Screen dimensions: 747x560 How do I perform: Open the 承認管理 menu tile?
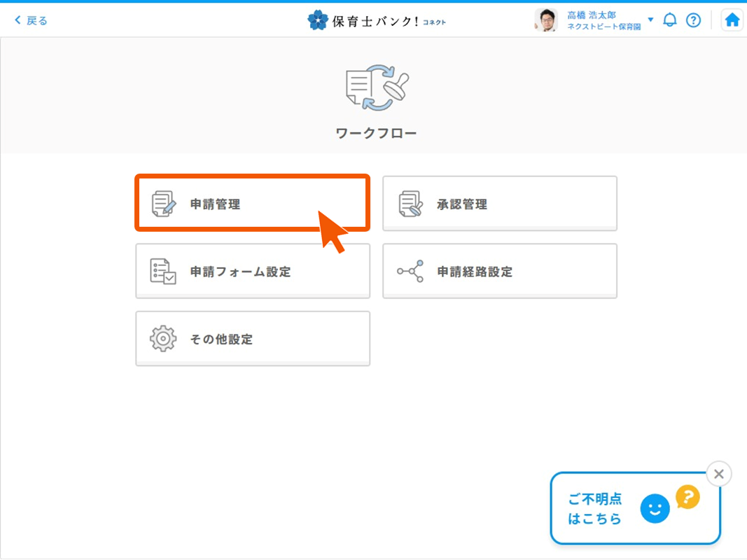click(499, 204)
